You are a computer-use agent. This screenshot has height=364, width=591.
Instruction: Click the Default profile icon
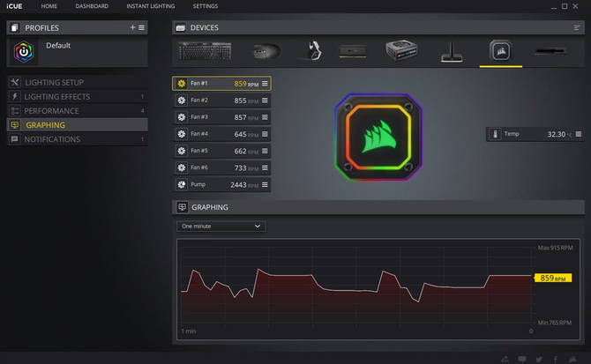pos(24,52)
